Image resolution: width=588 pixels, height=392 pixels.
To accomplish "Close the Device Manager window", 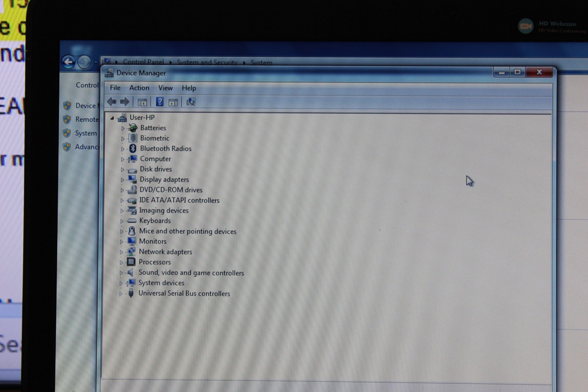I will point(539,72).
